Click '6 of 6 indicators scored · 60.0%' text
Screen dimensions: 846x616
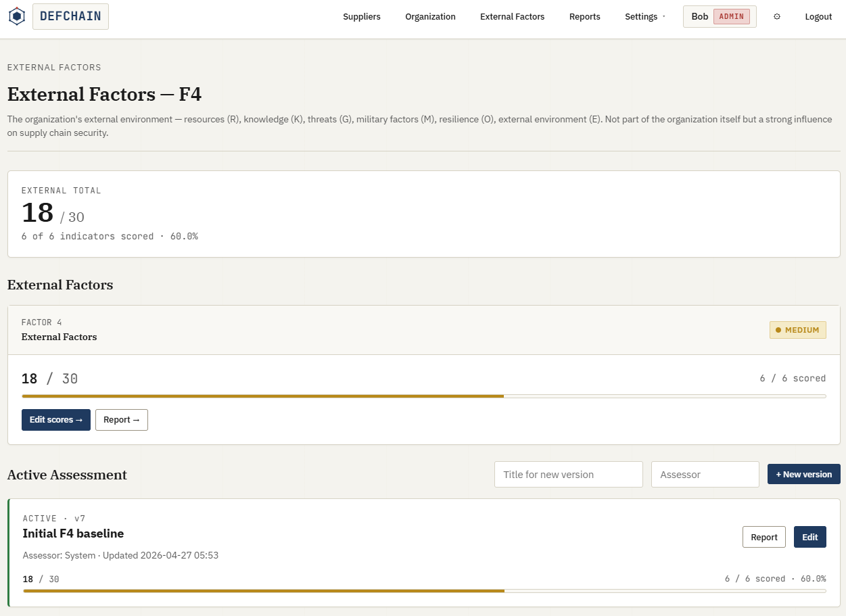coord(110,237)
